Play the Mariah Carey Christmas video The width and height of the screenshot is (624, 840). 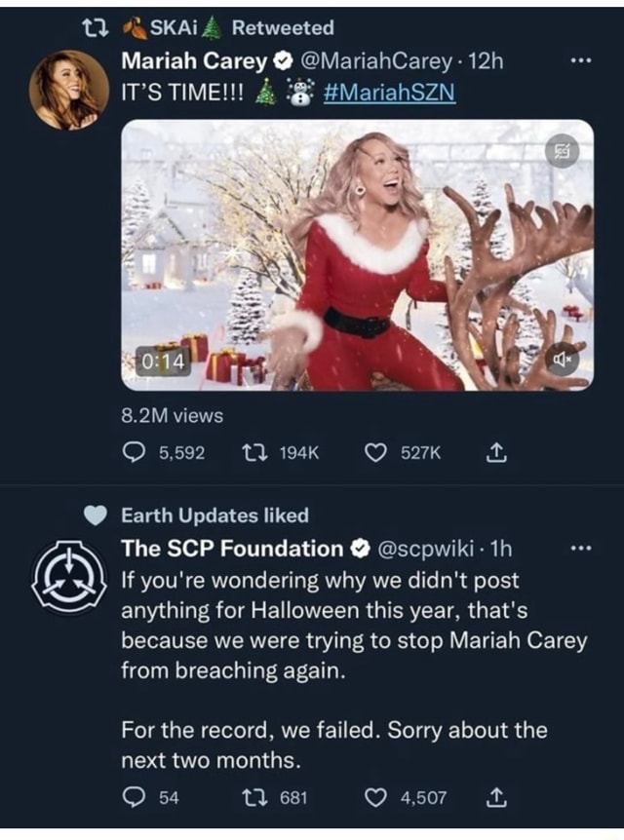[x=357, y=255]
